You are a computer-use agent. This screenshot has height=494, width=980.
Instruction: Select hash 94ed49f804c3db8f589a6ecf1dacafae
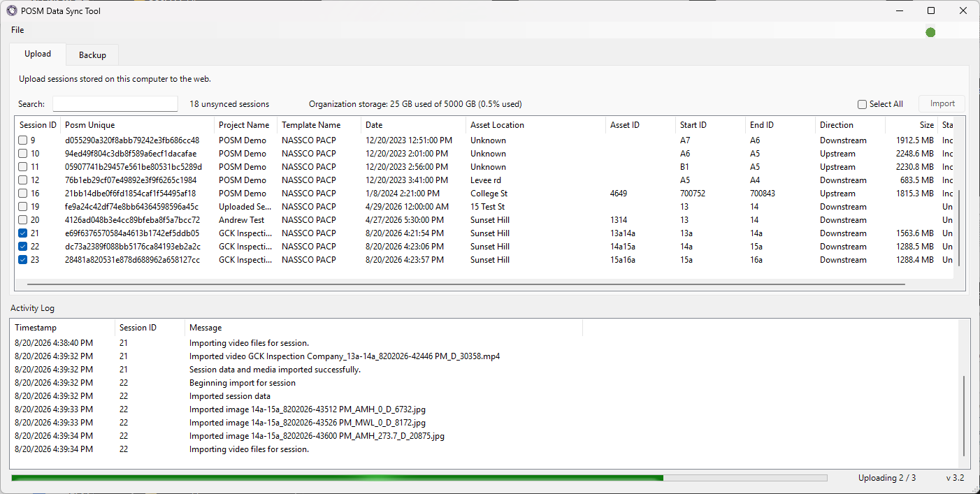[131, 154]
